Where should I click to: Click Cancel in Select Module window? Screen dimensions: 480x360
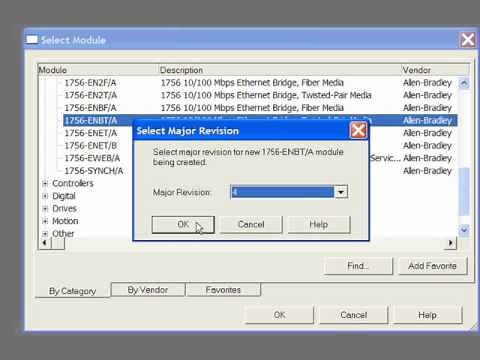(354, 315)
